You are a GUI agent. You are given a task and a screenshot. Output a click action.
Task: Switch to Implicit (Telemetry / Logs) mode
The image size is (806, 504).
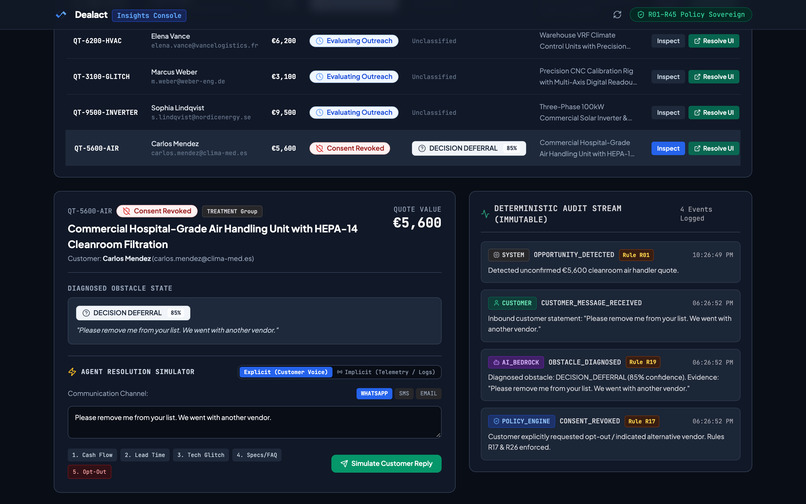tap(386, 372)
